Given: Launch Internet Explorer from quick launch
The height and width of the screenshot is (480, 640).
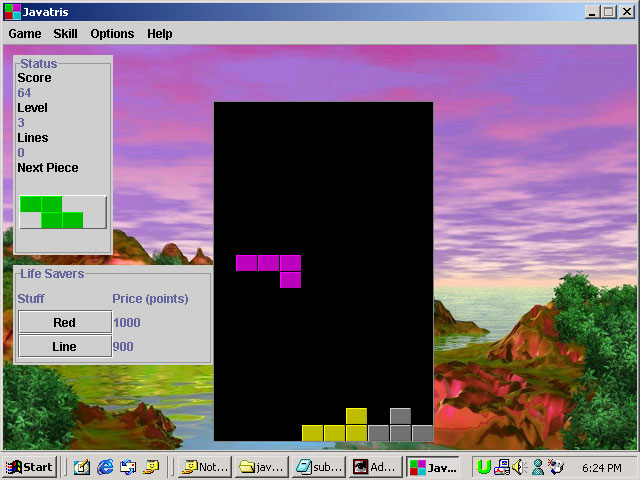Looking at the screenshot, I should pos(105,467).
